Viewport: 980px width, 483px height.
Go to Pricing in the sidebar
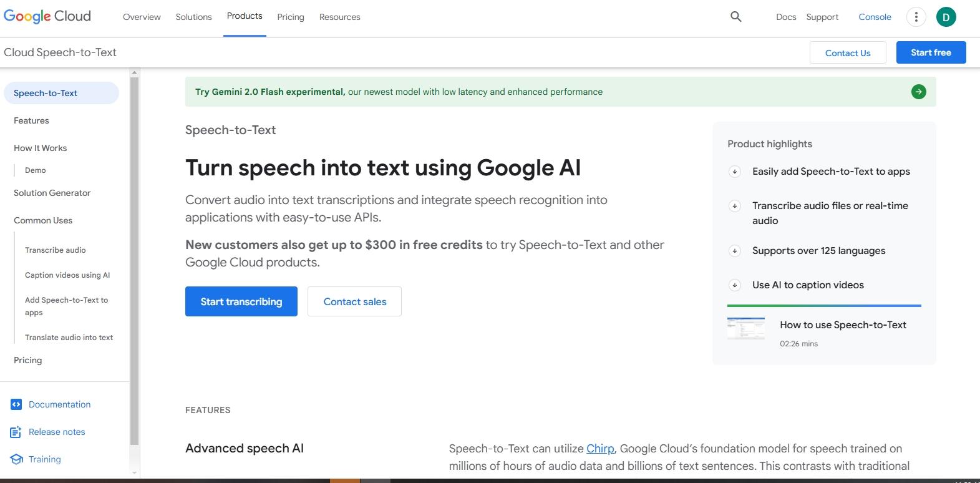27,360
